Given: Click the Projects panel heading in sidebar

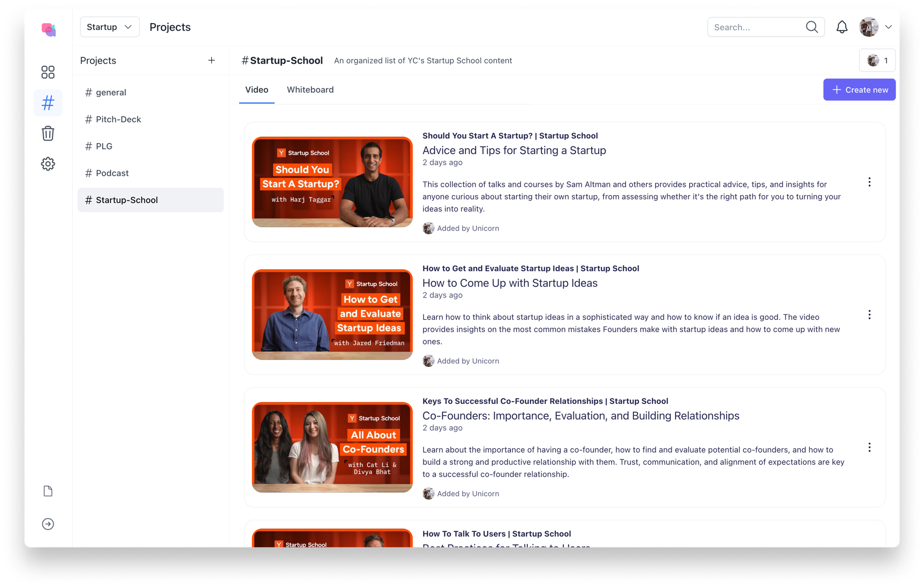Looking at the screenshot, I should (98, 60).
